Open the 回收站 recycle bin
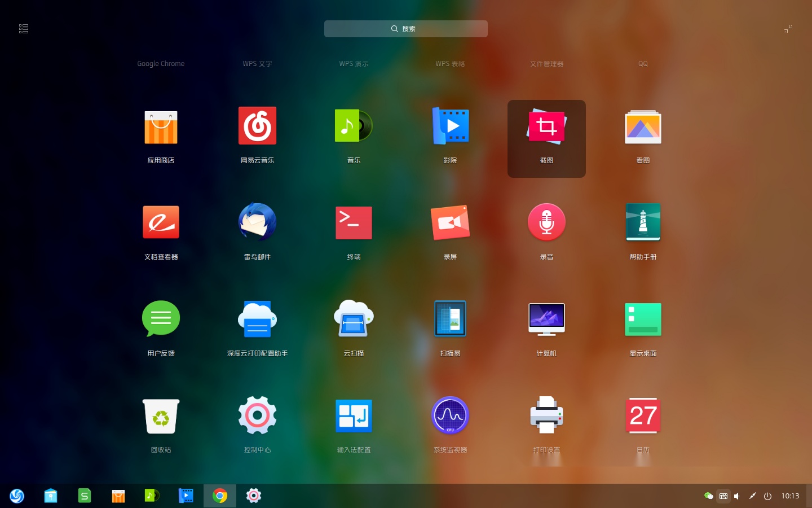This screenshot has height=508, width=812. coord(161,416)
